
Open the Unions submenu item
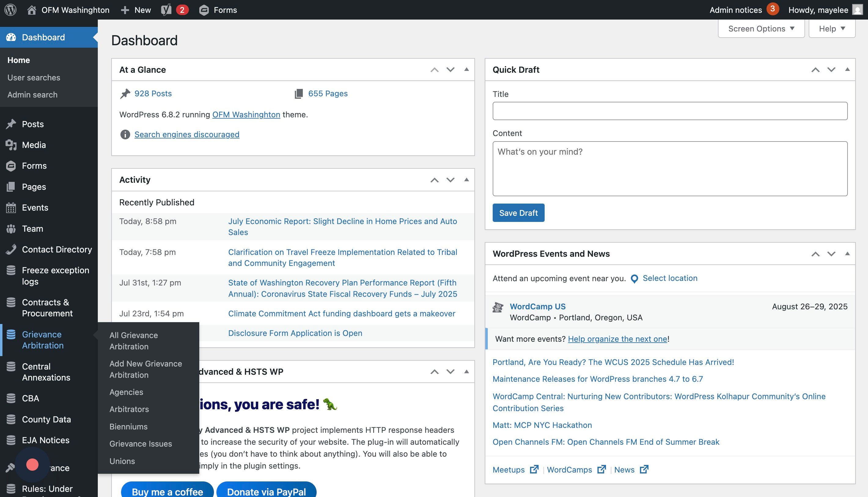tap(122, 461)
